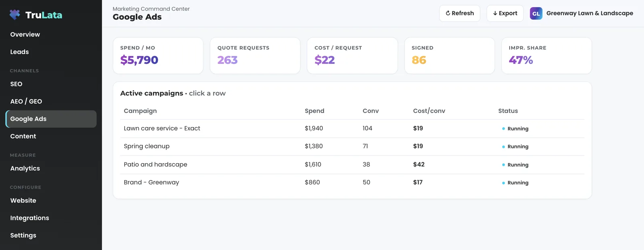Click Running status for Spring cleanup
644x250 pixels.
[515, 147]
